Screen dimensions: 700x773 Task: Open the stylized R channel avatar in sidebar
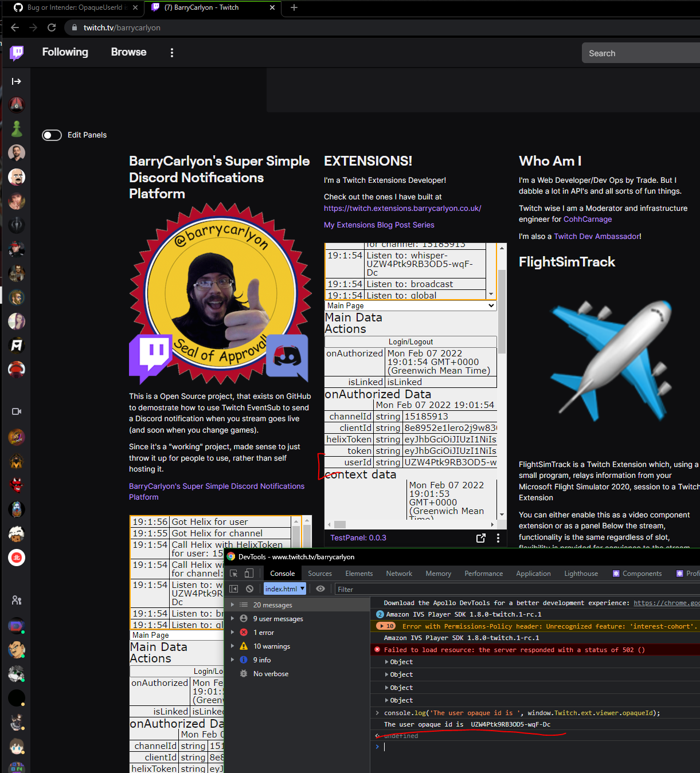pyautogui.click(x=17, y=345)
